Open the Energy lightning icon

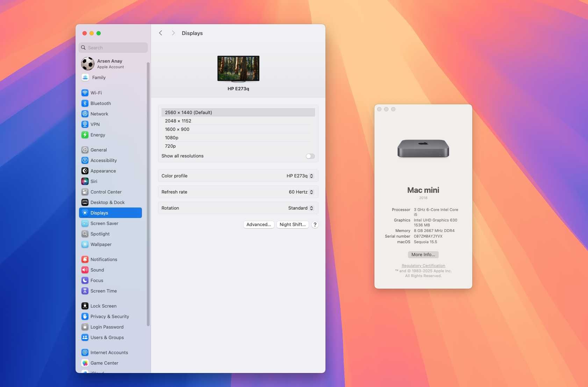point(85,135)
